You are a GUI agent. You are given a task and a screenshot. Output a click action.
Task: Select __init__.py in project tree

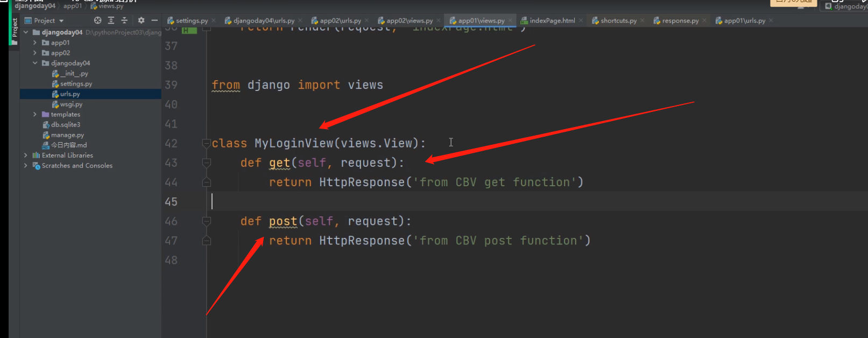tap(70, 73)
